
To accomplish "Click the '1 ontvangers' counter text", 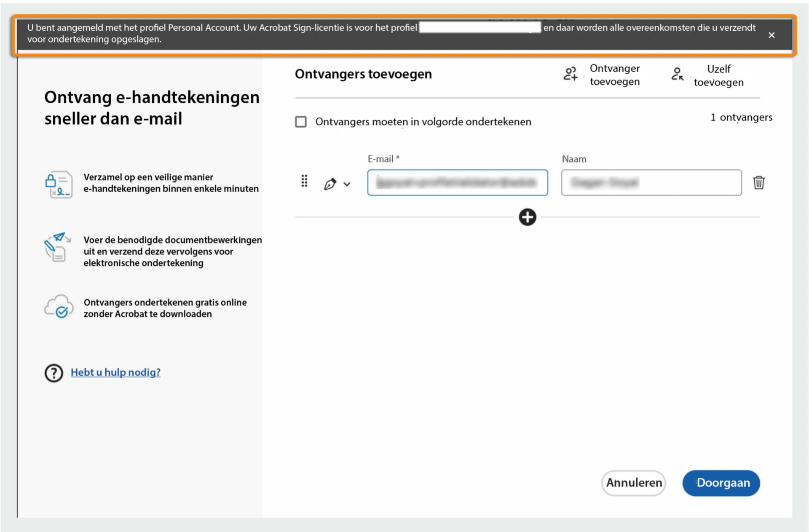I will tap(742, 118).
